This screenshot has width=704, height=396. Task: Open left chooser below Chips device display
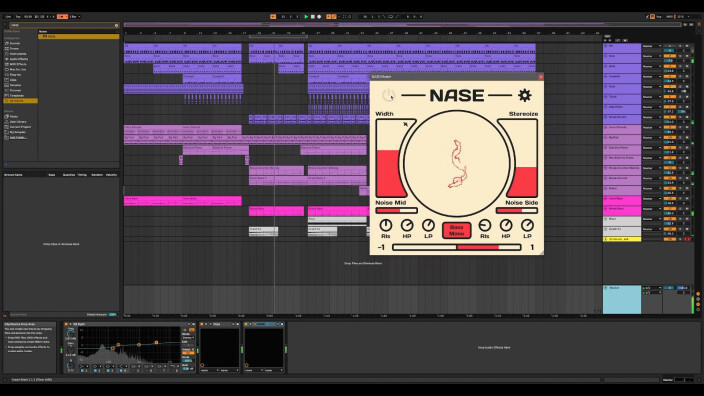(x=209, y=370)
